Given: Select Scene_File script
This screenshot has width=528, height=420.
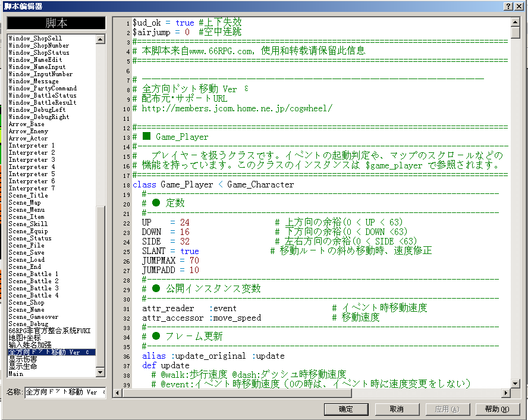Looking at the screenshot, I should coord(26,245).
